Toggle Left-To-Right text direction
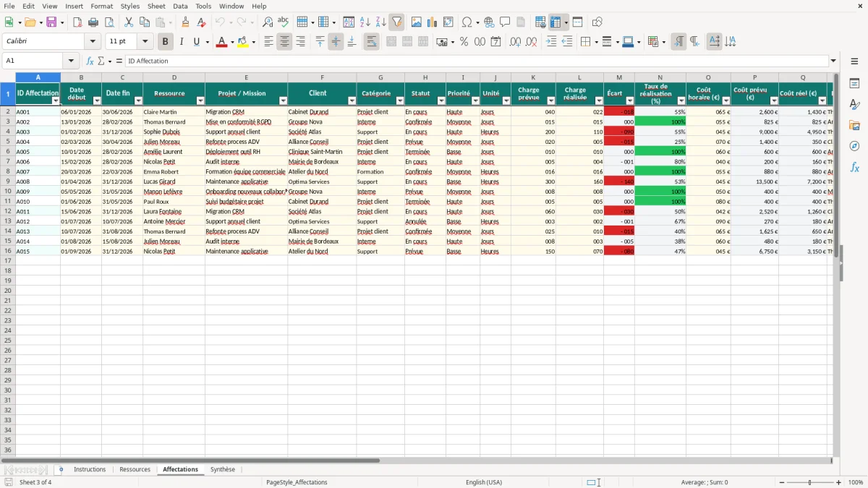The image size is (868, 488). pyautogui.click(x=678, y=42)
